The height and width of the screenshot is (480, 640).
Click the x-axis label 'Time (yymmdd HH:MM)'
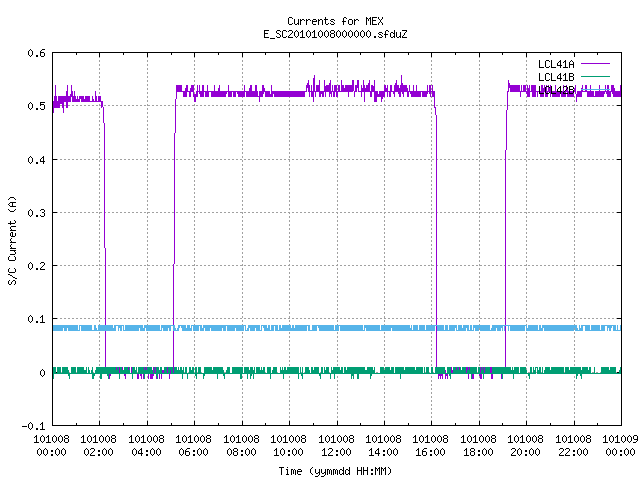335,471
